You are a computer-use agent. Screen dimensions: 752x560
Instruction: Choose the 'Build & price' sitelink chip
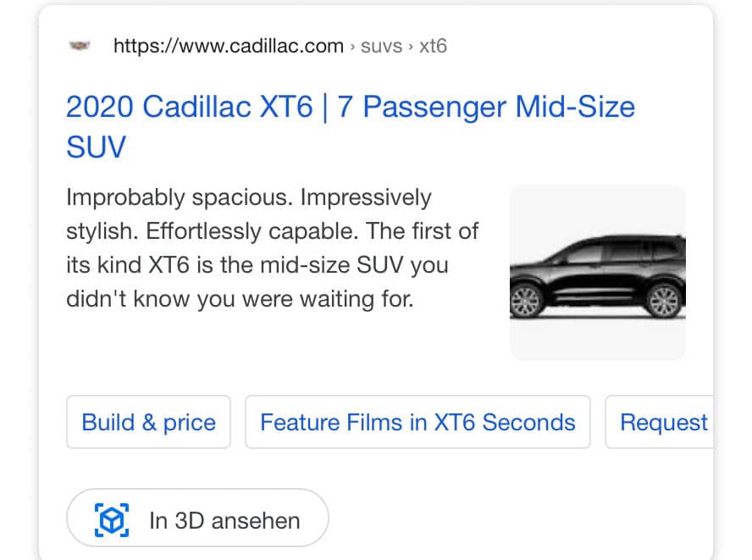[149, 422]
